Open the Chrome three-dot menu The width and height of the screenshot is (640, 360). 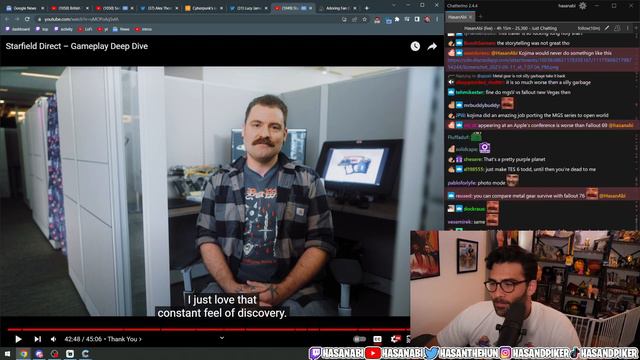tap(437, 19)
